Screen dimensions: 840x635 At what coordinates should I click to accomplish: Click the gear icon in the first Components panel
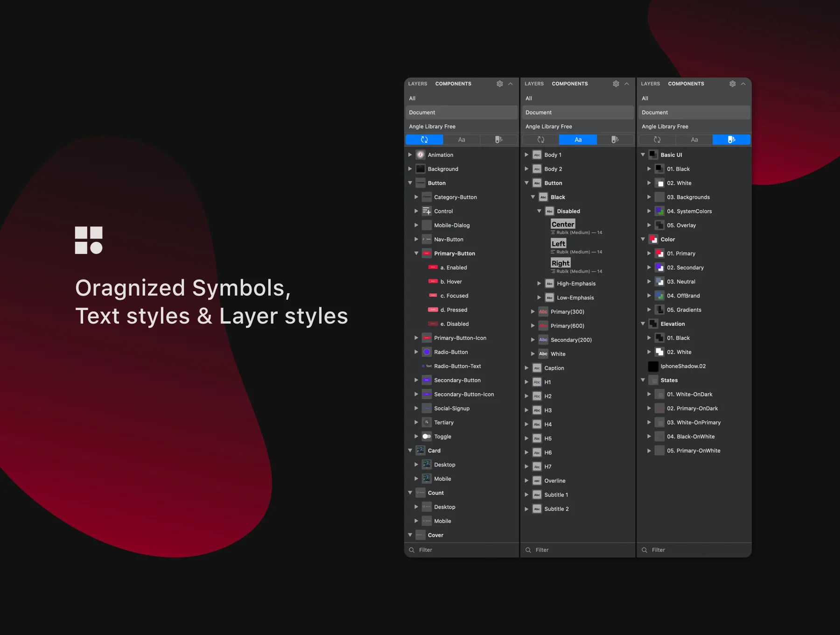500,84
